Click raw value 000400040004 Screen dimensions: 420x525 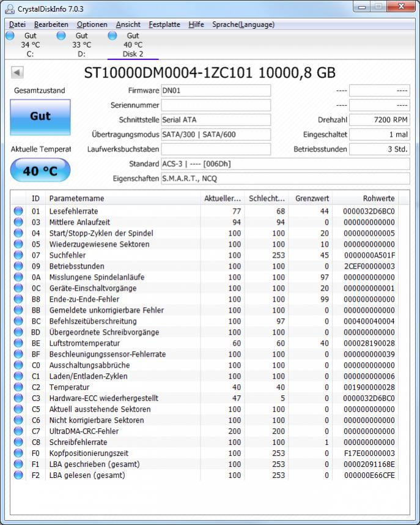coord(369,321)
